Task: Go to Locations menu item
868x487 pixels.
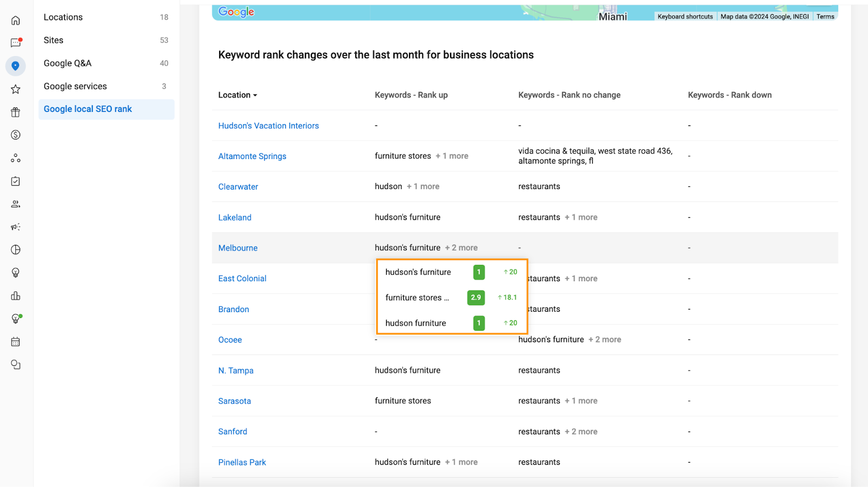Action: point(106,17)
